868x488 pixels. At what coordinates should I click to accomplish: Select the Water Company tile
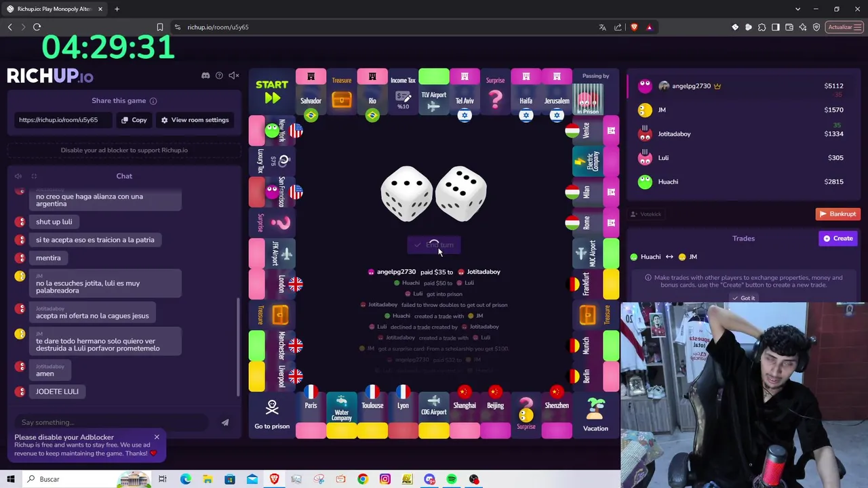coord(342,415)
